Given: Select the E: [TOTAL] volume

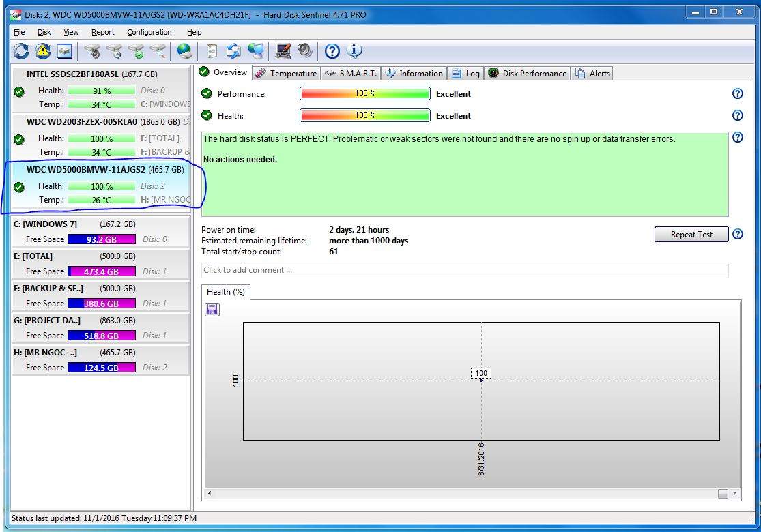Looking at the screenshot, I should (x=100, y=264).
